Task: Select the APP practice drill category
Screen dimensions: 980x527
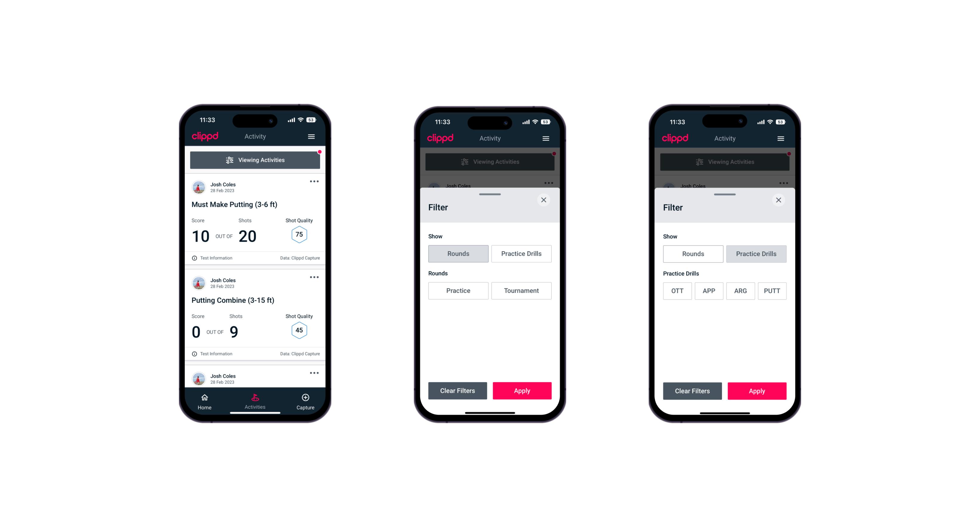Action: (x=709, y=291)
